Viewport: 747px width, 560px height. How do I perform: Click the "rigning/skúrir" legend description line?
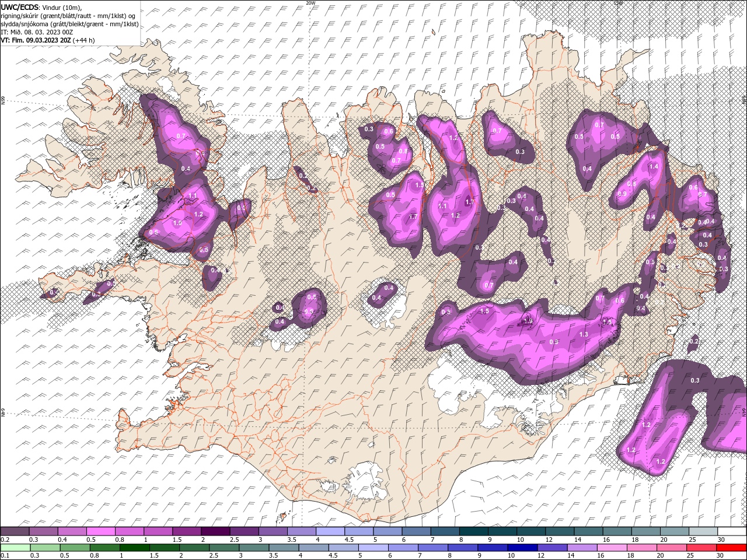coord(69,16)
